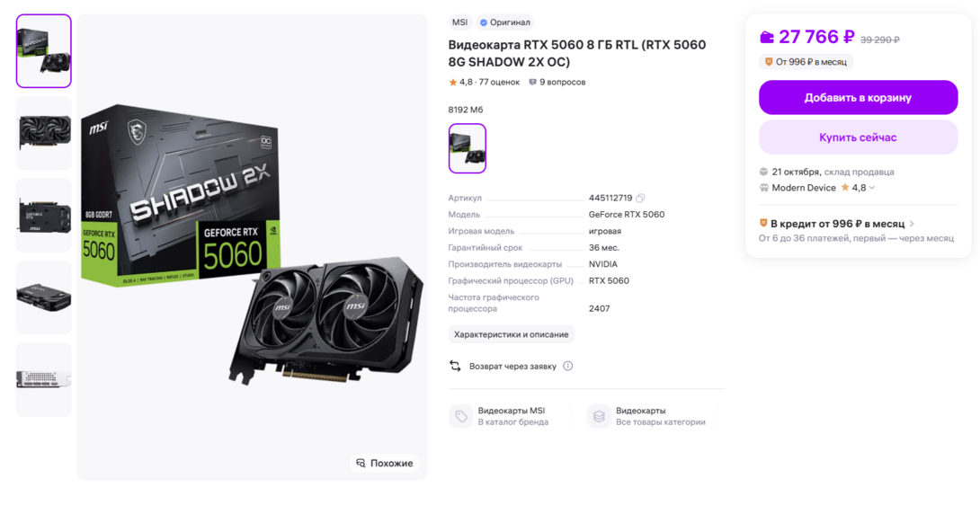Click the return arrows icon beside Возврат через заявку
980x505 pixels.
455,367
